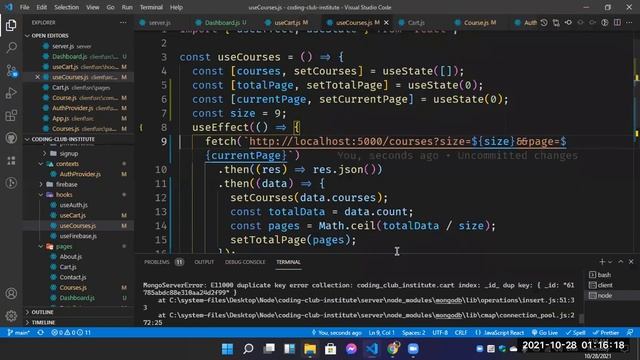This screenshot has width=640, height=360.
Task: Open the Run and Debug view
Action: (11, 93)
